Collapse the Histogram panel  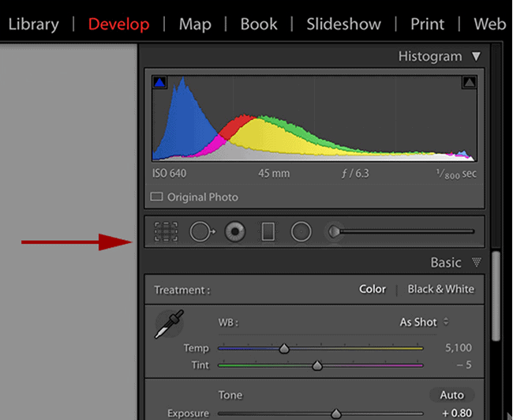[475, 57]
